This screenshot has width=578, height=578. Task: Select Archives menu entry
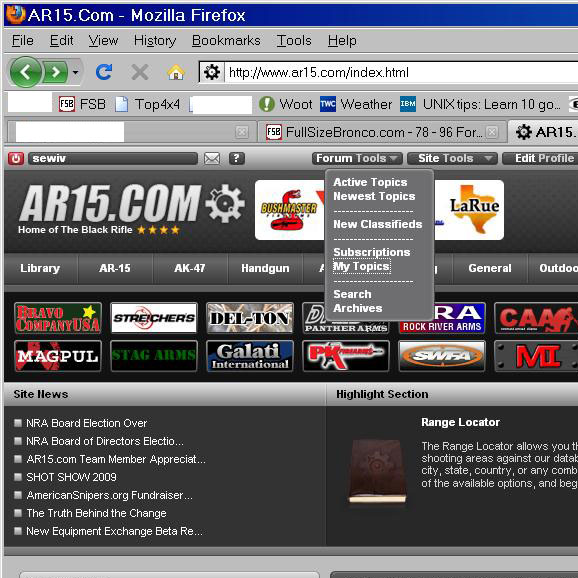pos(358,308)
